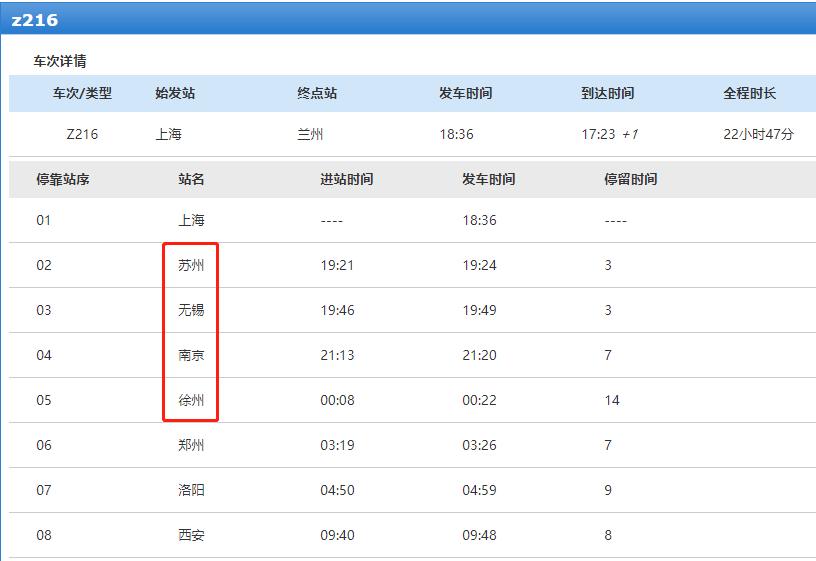
Task: Click departure time 21:20
Action: (x=479, y=355)
